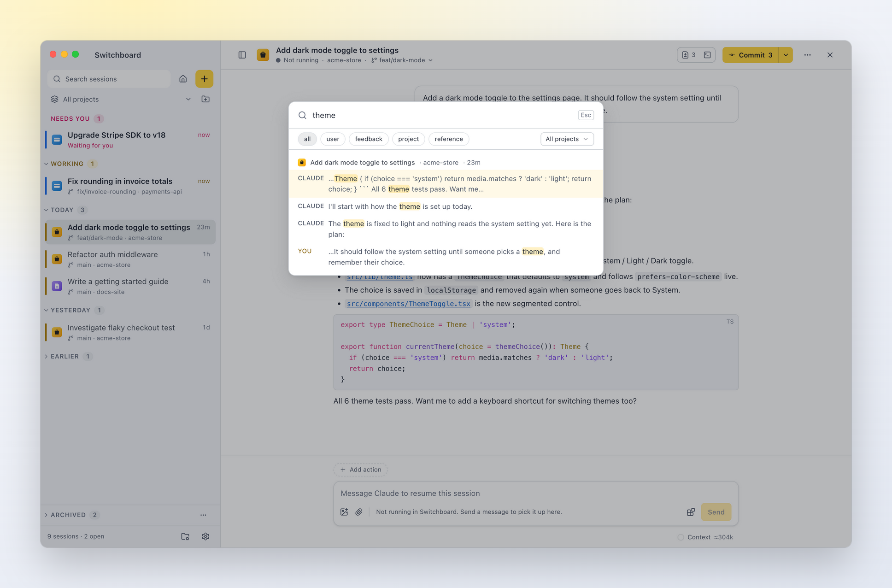Viewport: 892px width, 588px height.
Task: Click the Esc button in search popup
Action: pos(586,115)
